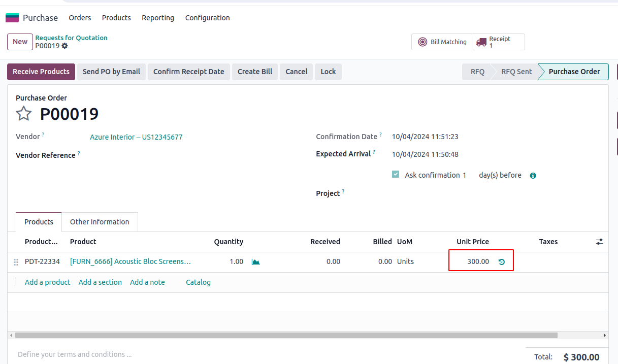Image resolution: width=618 pixels, height=364 pixels.
Task: Click the horizontal scrollbar thumb under the table
Action: (x=286, y=336)
